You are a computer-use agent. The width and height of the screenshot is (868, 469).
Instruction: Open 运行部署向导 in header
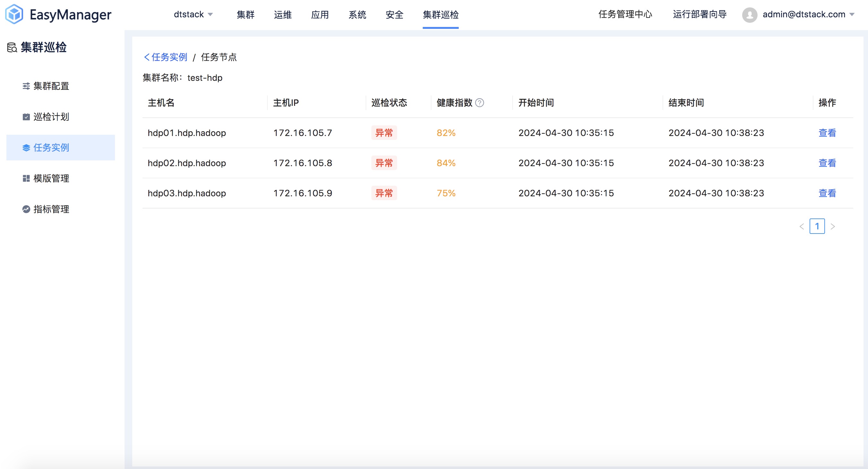pyautogui.click(x=699, y=14)
